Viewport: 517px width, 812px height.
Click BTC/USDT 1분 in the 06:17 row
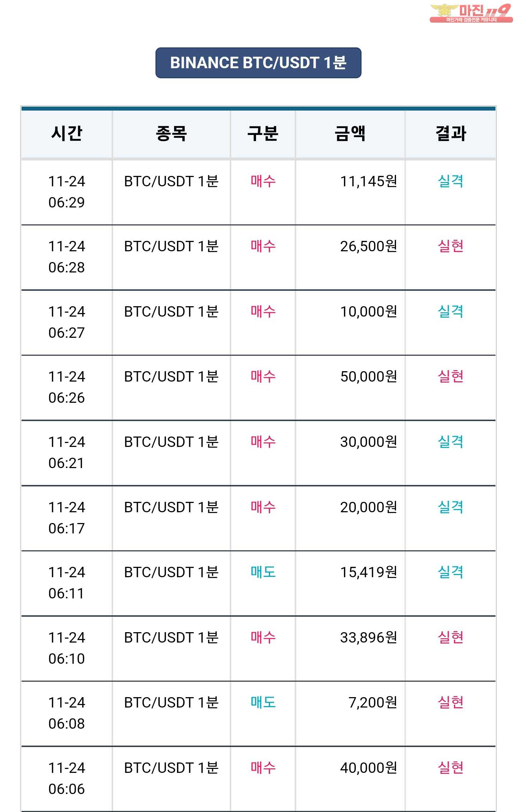click(x=171, y=507)
